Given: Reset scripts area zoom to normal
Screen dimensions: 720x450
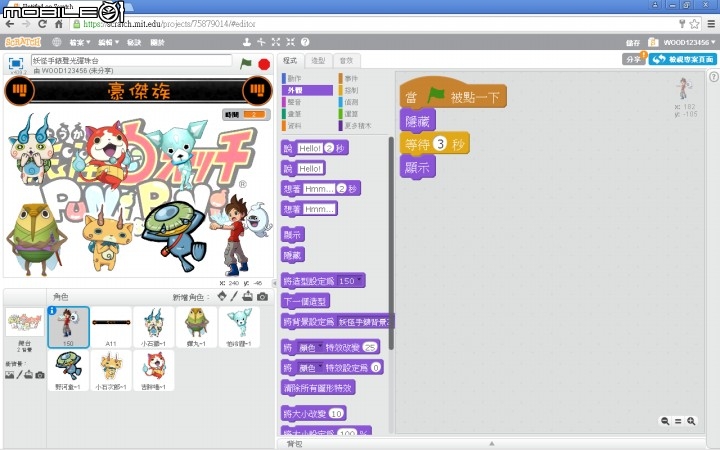Looking at the screenshot, I should pyautogui.click(x=678, y=421).
